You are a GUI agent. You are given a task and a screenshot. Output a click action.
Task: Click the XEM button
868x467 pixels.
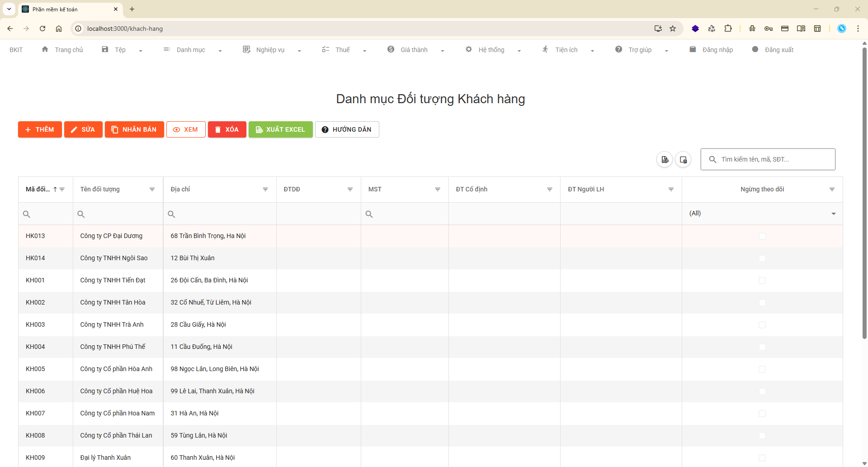[186, 129]
